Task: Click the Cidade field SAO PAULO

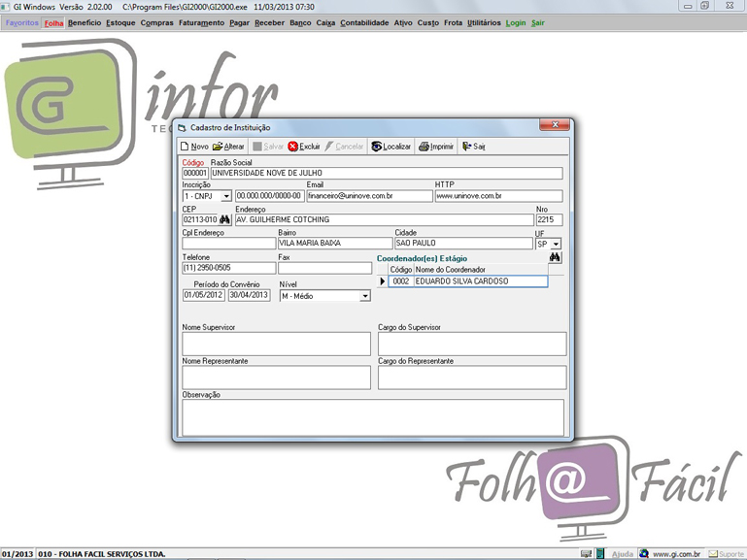Action: coord(463,244)
